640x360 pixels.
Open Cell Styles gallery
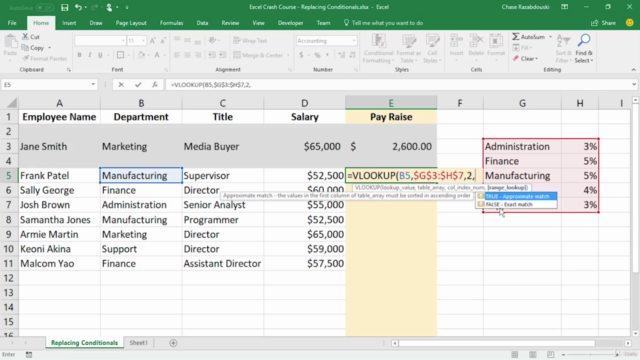(432, 49)
